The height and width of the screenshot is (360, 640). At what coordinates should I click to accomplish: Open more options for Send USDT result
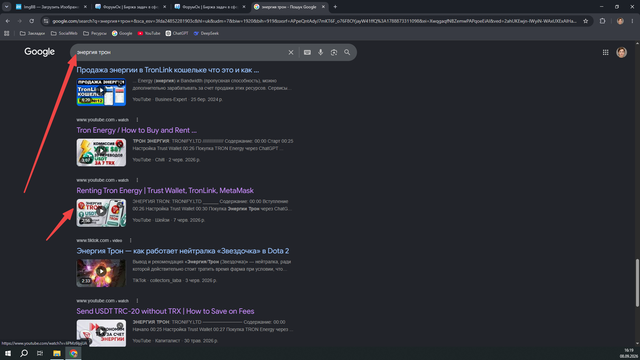click(x=137, y=301)
